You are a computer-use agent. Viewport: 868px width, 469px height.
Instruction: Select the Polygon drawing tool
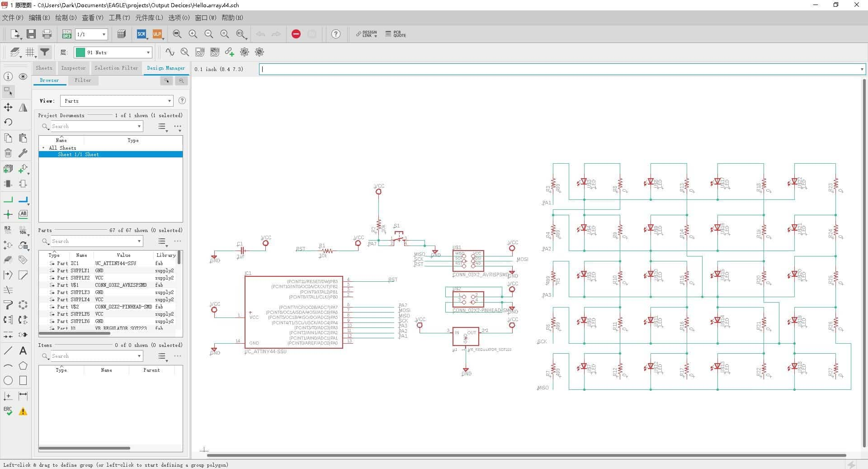[23, 365]
